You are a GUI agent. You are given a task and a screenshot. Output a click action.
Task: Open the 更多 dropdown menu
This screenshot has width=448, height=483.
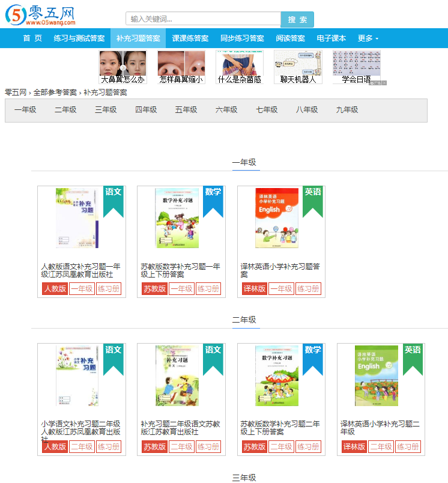[x=368, y=38]
